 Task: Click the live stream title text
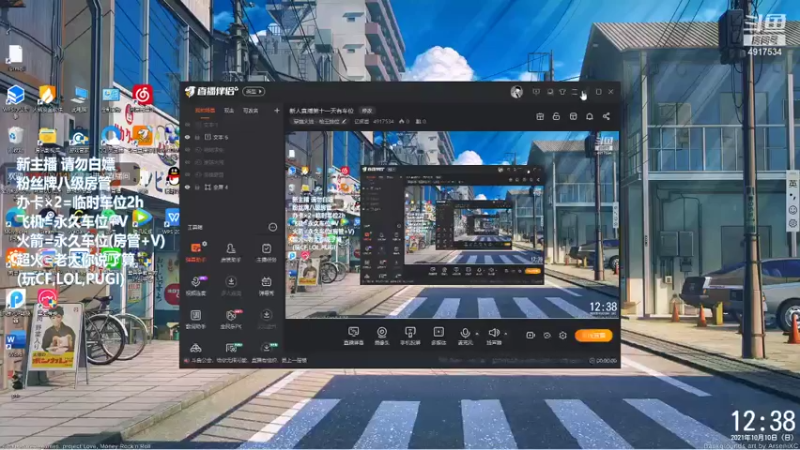321,110
